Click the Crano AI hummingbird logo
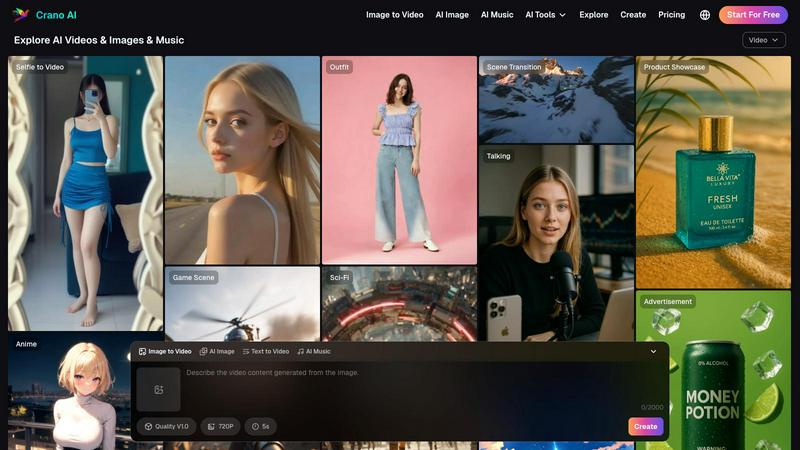 coord(21,15)
